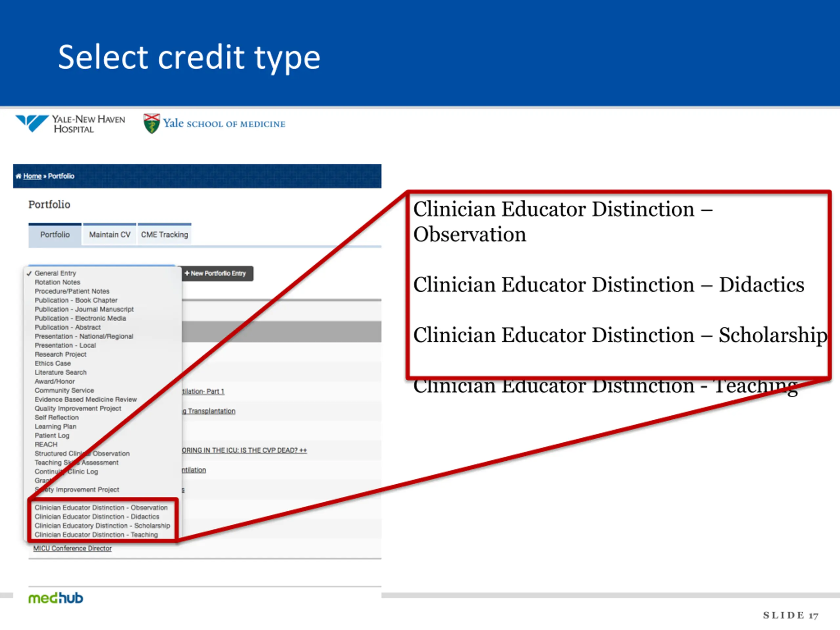840x630 pixels.
Task: Choose Procedure/Patient Notes option
Action: [72, 292]
